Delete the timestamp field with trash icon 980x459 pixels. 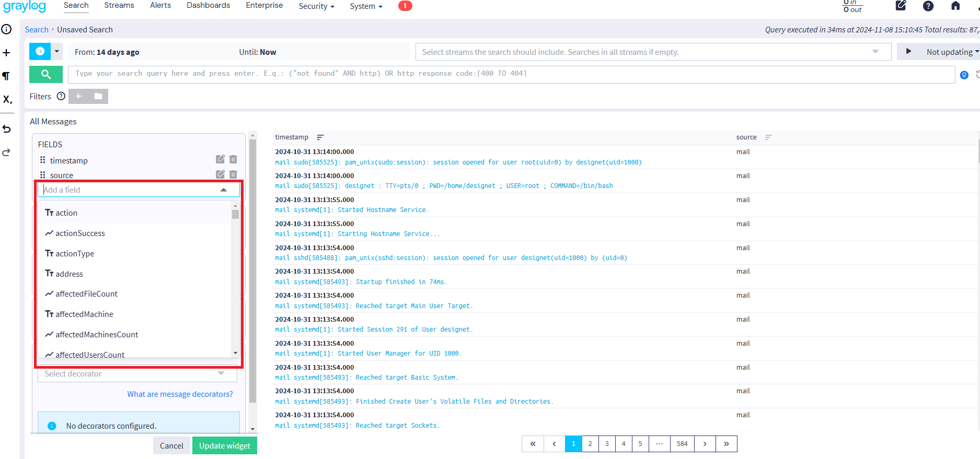[233, 159]
